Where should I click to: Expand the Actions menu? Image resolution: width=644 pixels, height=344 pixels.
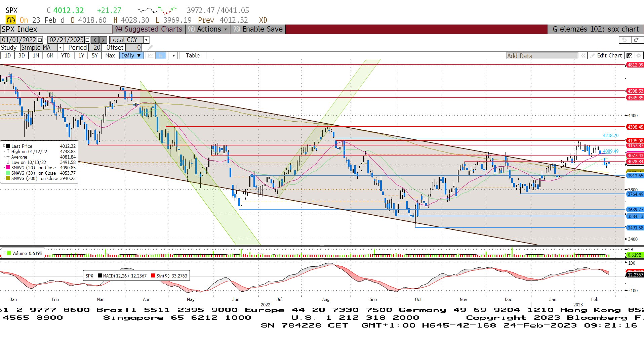coord(208,29)
